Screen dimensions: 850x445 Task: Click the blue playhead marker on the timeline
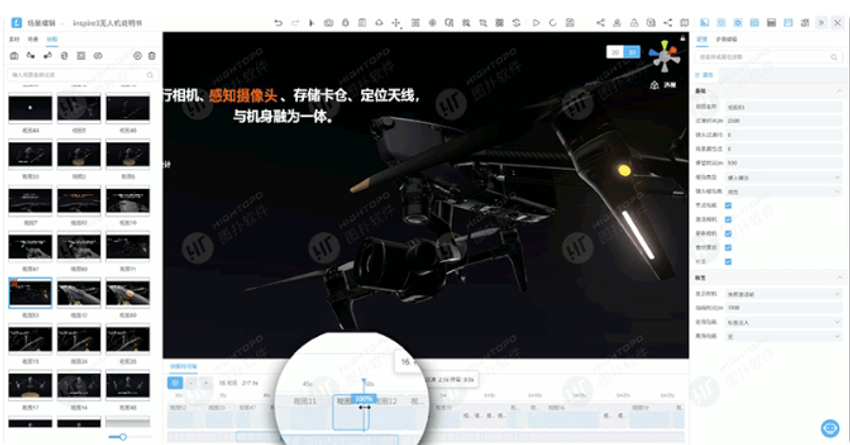point(364,382)
